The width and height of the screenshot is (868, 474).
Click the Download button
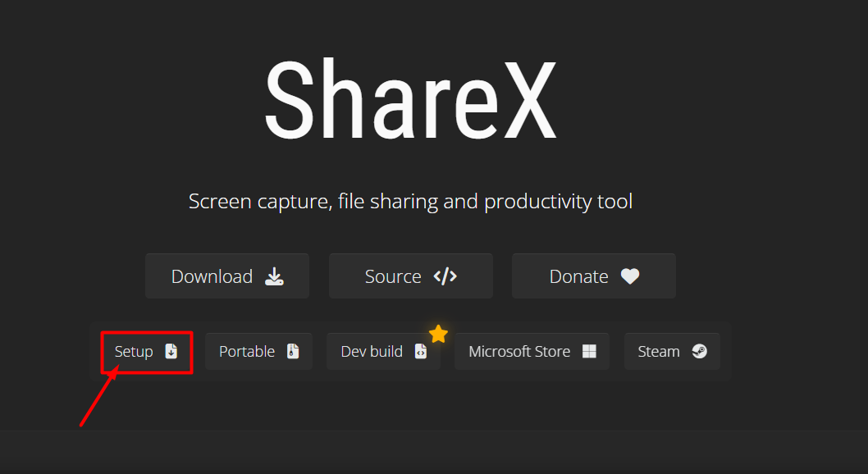[x=227, y=276]
